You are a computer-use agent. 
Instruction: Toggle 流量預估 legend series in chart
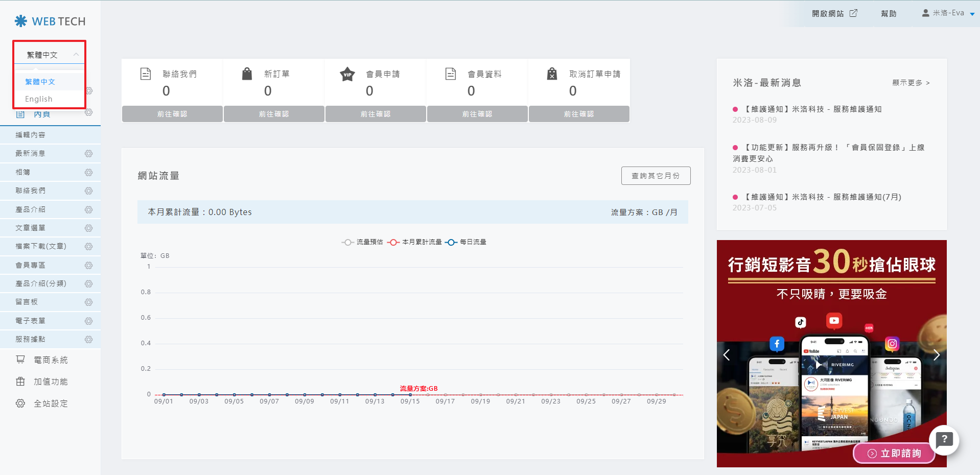(362, 242)
